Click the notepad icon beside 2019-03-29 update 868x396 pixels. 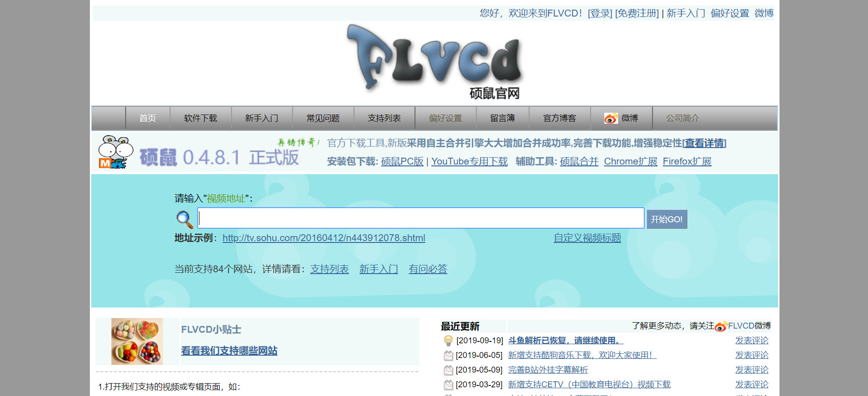tap(448, 385)
